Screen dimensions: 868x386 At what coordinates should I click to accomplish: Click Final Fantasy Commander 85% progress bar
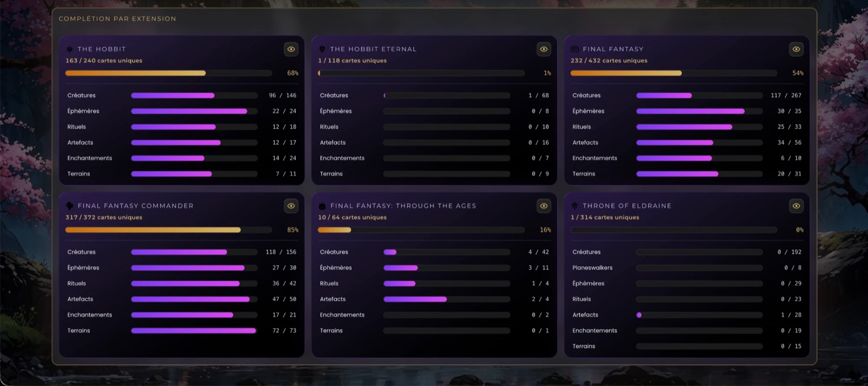click(x=168, y=230)
